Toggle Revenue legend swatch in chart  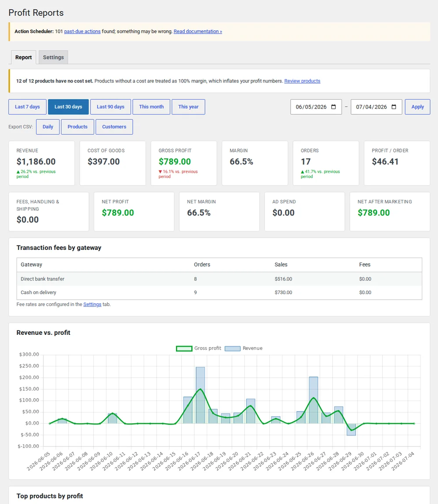(232, 348)
